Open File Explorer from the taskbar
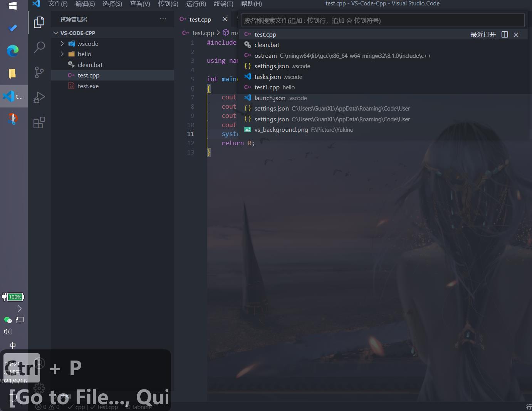Image resolution: width=532 pixels, height=411 pixels. pos(13,73)
